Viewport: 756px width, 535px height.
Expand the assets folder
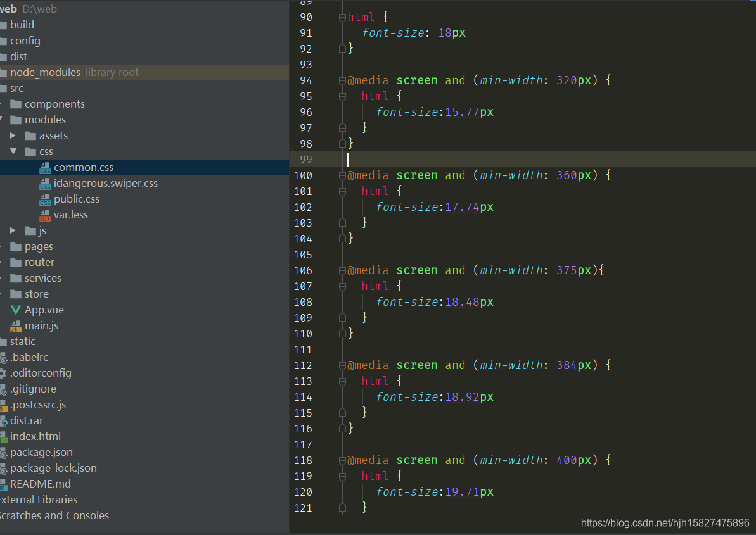click(14, 135)
